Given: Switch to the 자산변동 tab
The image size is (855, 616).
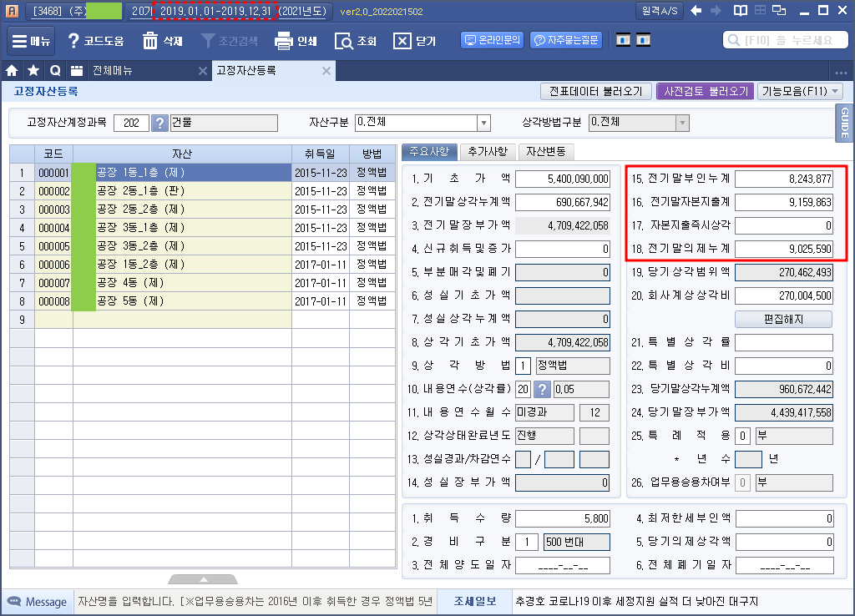Looking at the screenshot, I should (x=546, y=152).
